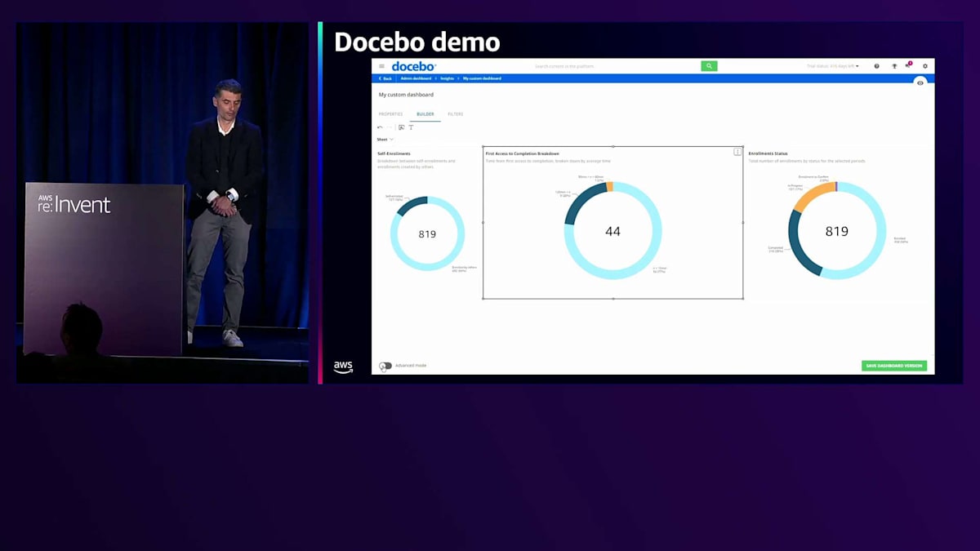Open notifications icon with red badge
The height and width of the screenshot is (551, 980).
click(x=908, y=65)
